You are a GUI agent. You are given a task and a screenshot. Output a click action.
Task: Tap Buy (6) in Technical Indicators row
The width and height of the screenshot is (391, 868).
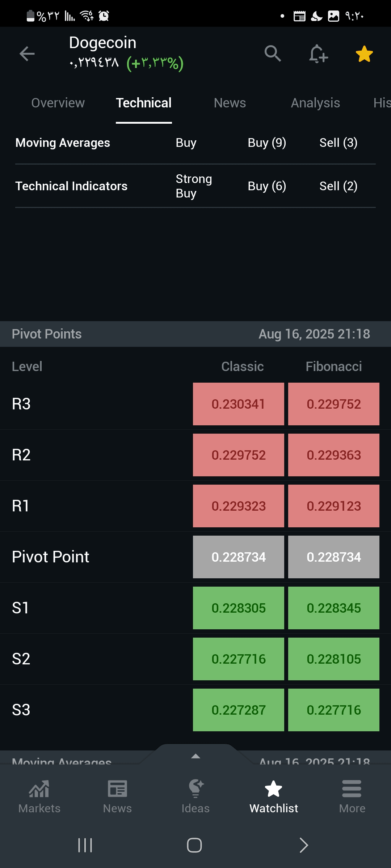tap(267, 186)
